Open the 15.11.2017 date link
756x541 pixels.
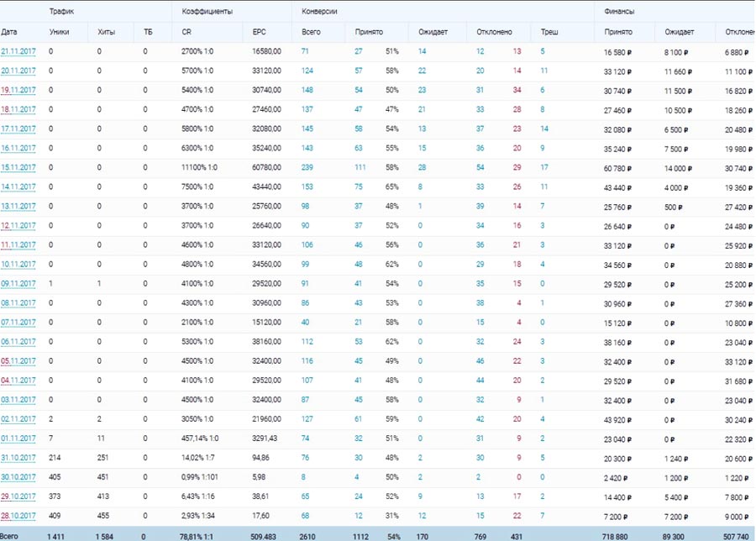click(18, 167)
